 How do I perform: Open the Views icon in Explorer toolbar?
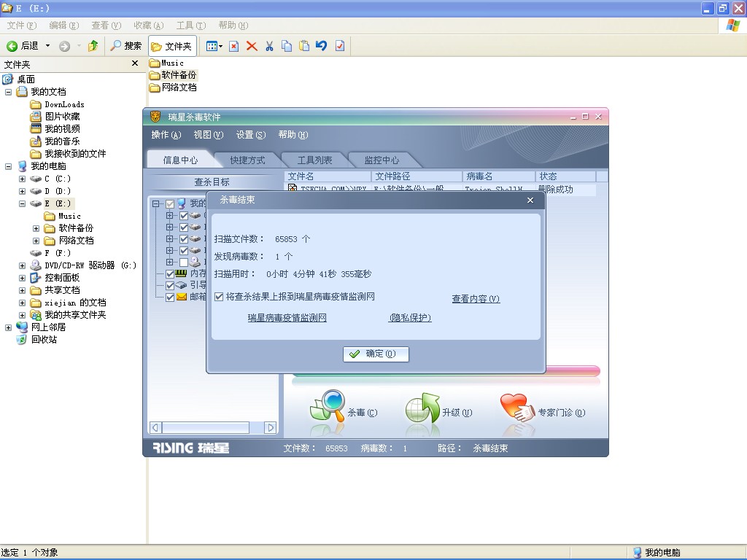(x=212, y=46)
